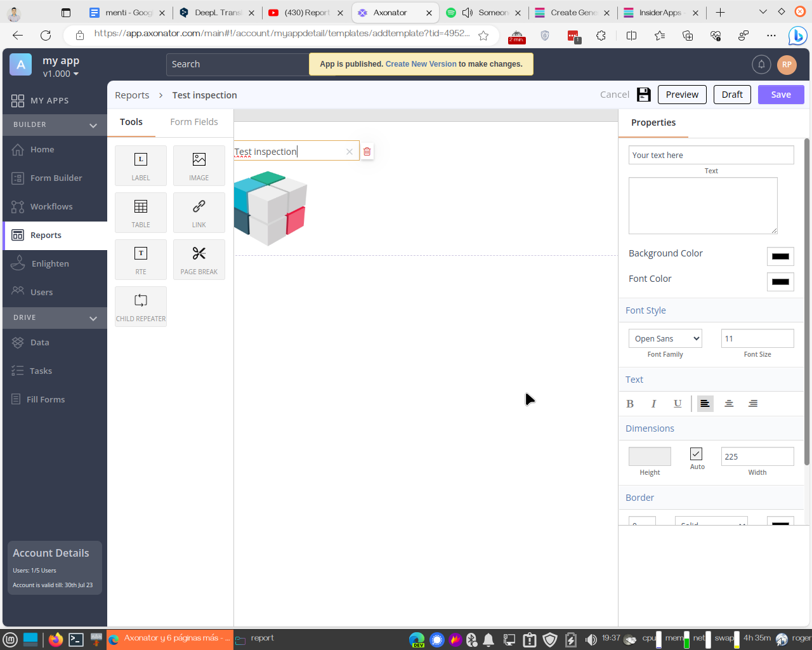Image resolution: width=812 pixels, height=650 pixels.
Task: Switch to the Form Fields tab
Action: (x=194, y=122)
